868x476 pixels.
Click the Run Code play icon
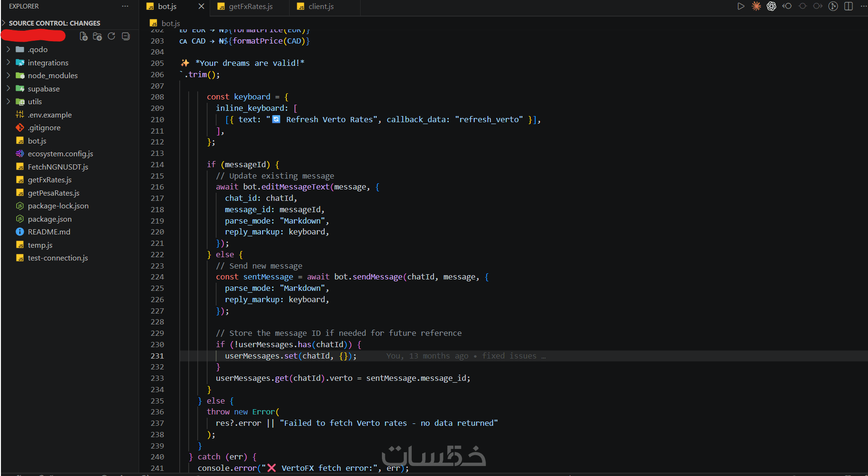741,6
